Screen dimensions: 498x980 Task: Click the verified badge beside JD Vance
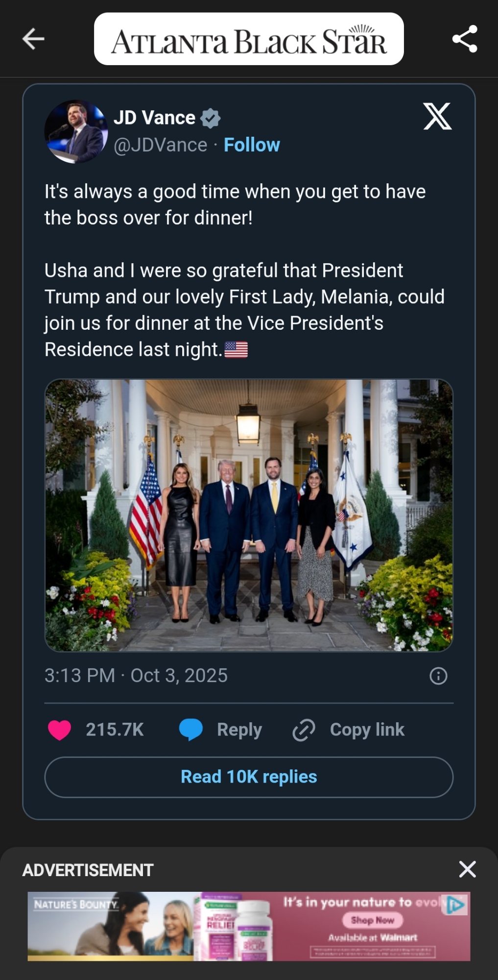tap(211, 118)
